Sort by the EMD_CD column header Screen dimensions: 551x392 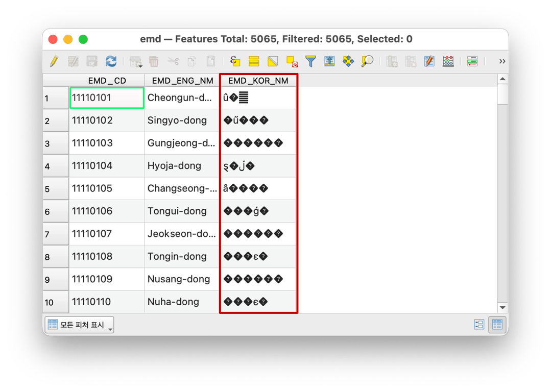[107, 81]
